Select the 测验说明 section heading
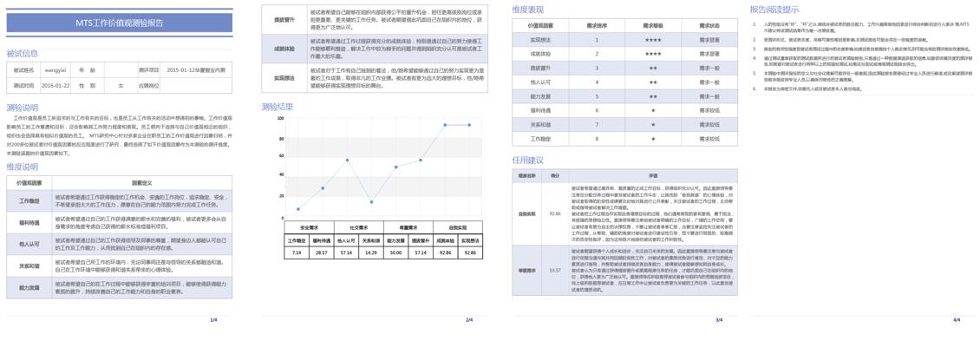980x341 pixels. point(22,107)
